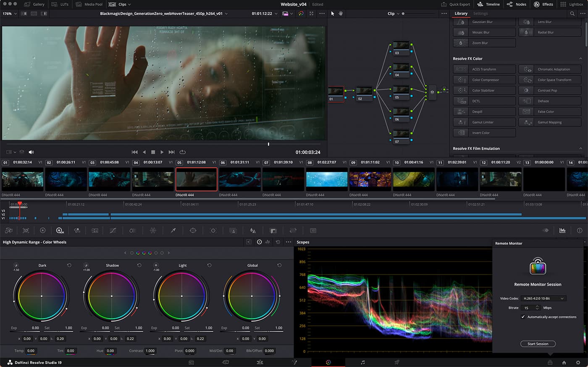Viewport: 588px width, 367px height.
Task: Open the Power Window palette
Action: pos(193,230)
